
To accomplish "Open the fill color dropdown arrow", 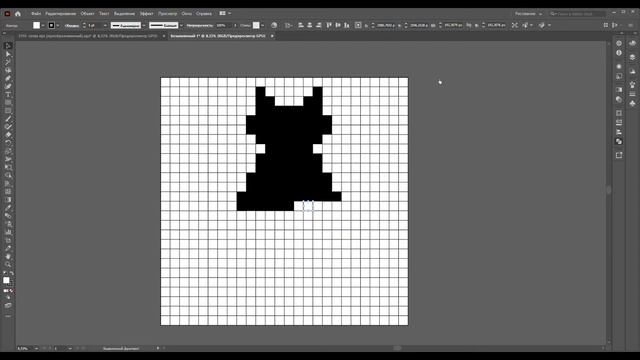I will [x=43, y=25].
